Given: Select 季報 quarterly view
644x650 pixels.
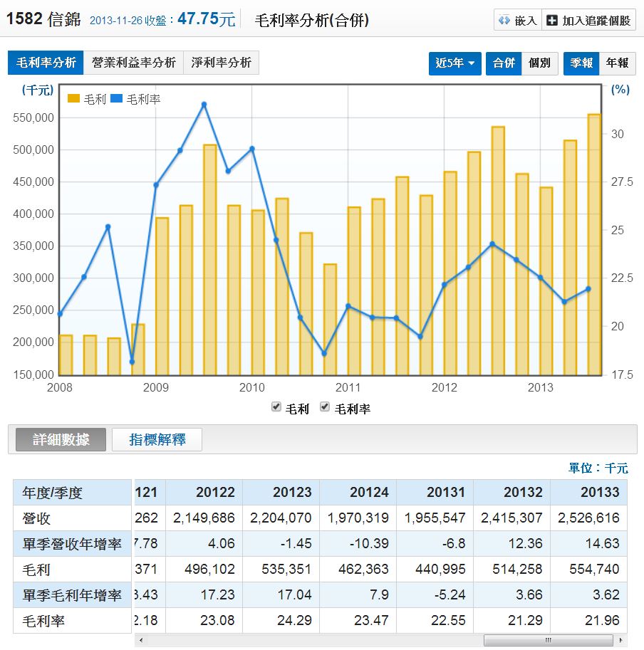Looking at the screenshot, I should tap(581, 63).
